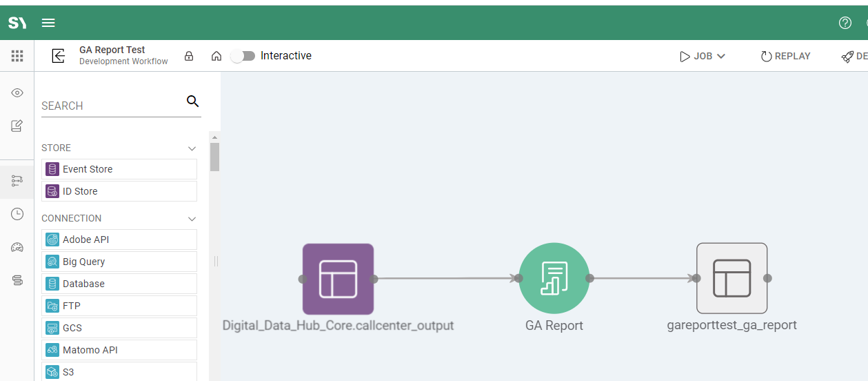Toggle the Interactive switch
The image size is (868, 381).
(x=243, y=56)
